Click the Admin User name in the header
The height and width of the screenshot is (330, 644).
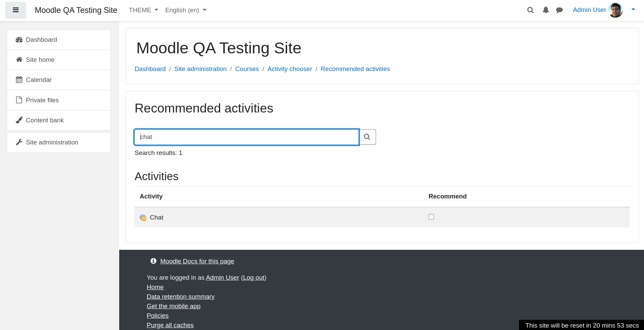pos(589,10)
